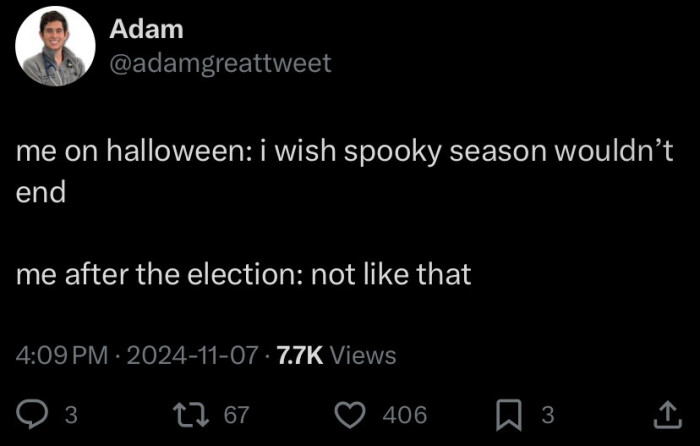Click the bookmark count beside the bookmark icon
The image size is (700, 446).
pyautogui.click(x=547, y=414)
